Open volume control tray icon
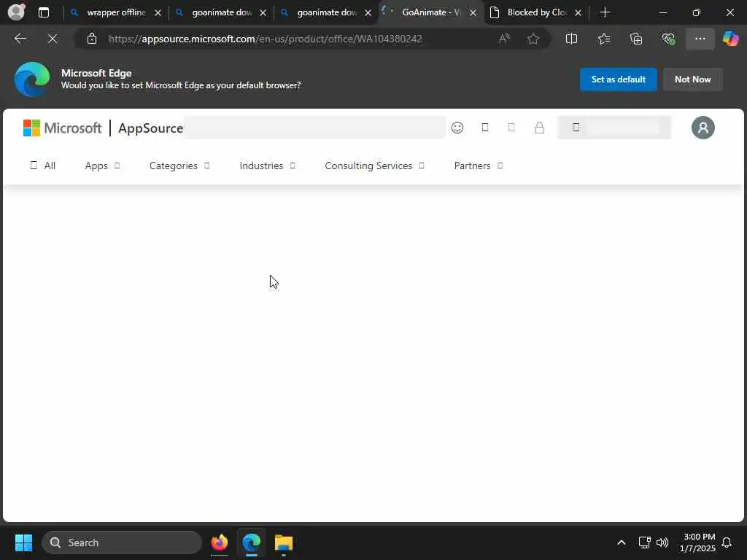 click(x=662, y=542)
